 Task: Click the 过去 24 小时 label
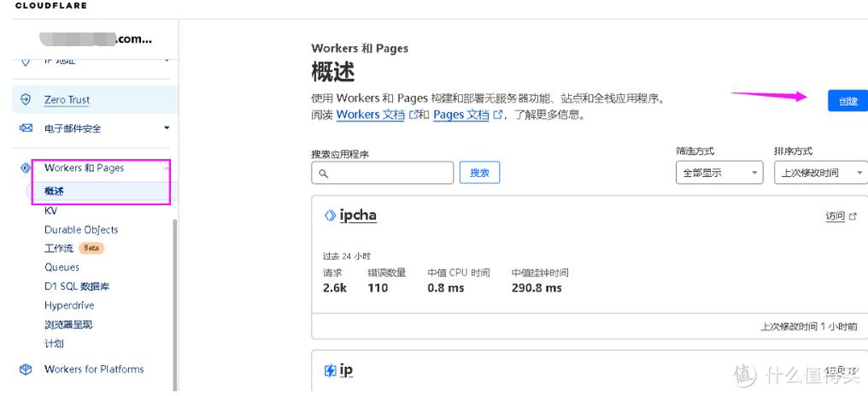pyautogui.click(x=347, y=257)
